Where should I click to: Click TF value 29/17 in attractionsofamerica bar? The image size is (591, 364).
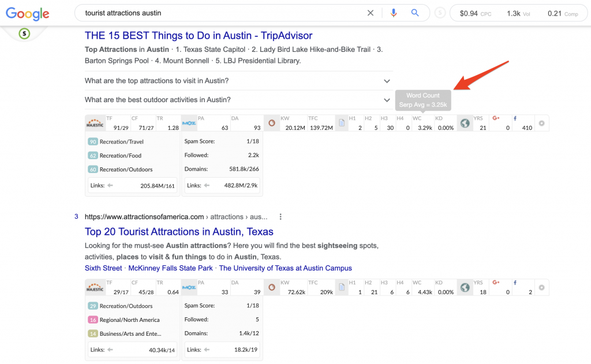pyautogui.click(x=121, y=292)
